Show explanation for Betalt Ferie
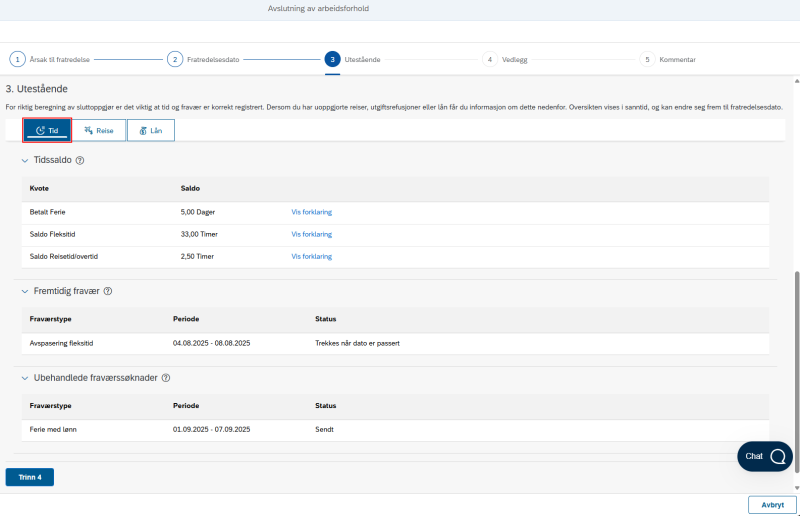This screenshot has height=516, width=800. [x=311, y=212]
